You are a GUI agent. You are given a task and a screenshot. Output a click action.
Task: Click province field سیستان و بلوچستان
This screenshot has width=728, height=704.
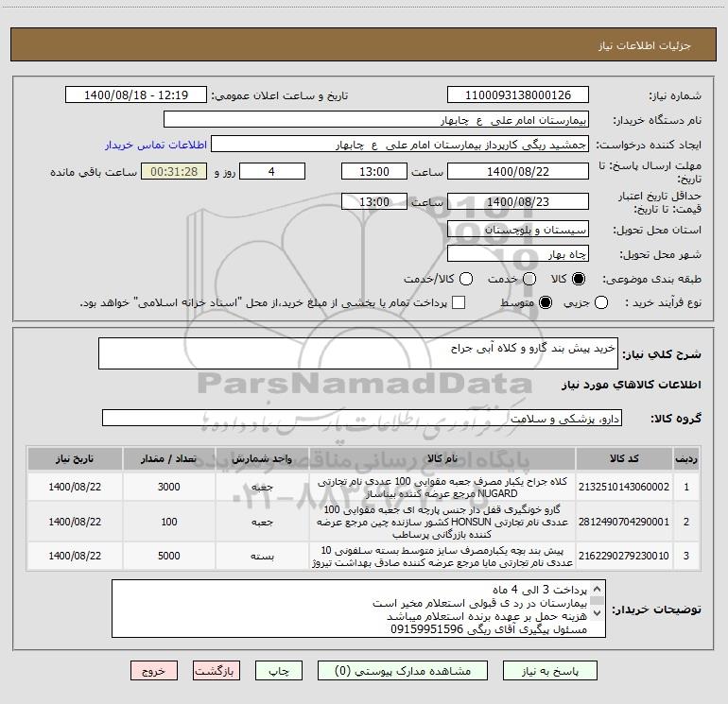click(518, 229)
